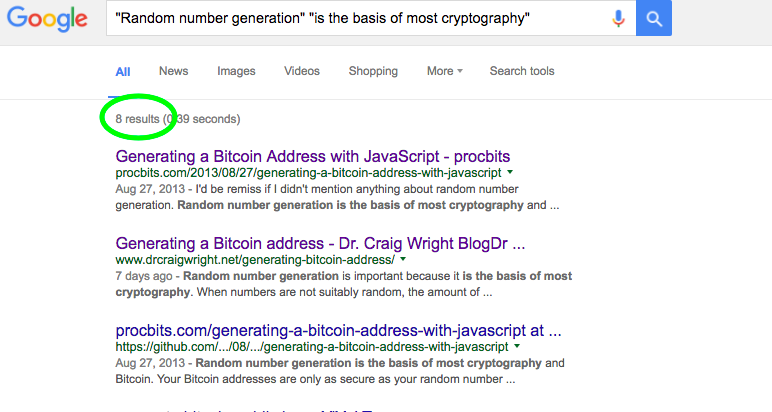Click the microphone voice search icon
The image size is (772, 412).
point(618,18)
